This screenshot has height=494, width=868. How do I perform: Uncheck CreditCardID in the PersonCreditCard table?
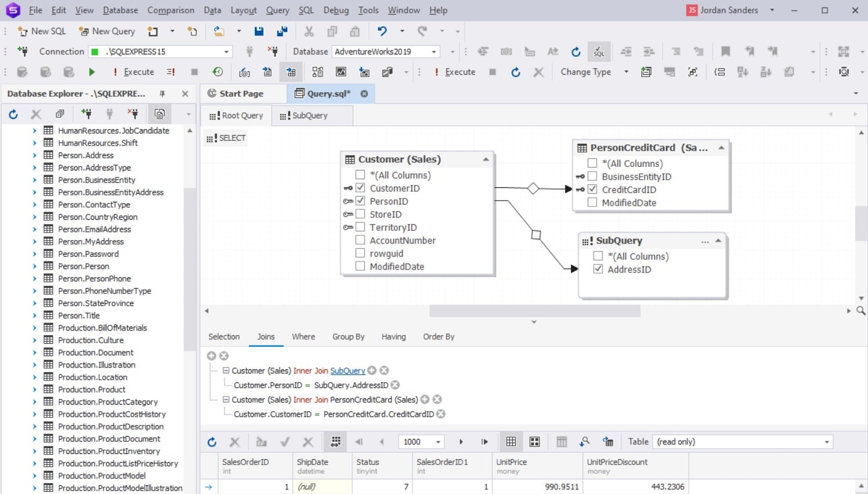point(592,190)
